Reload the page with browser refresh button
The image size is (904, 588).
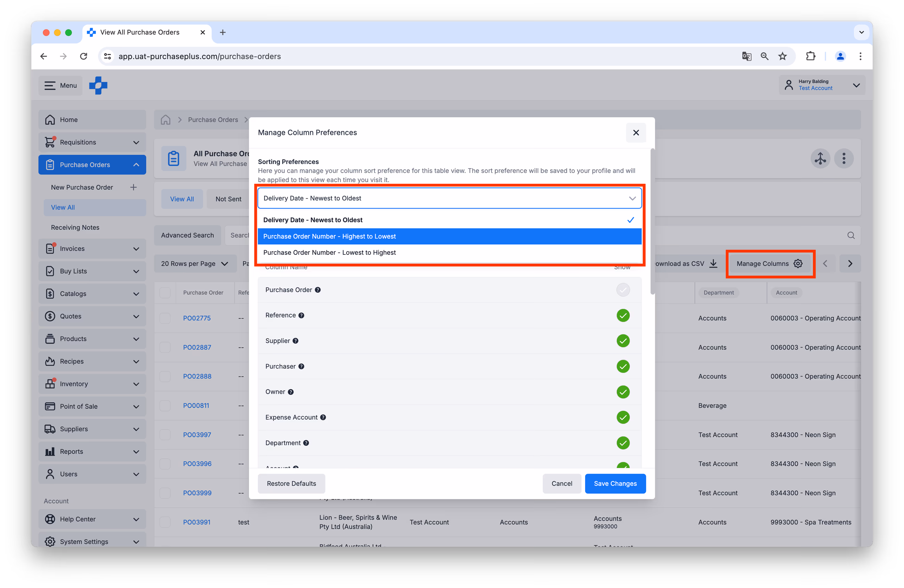[83, 56]
